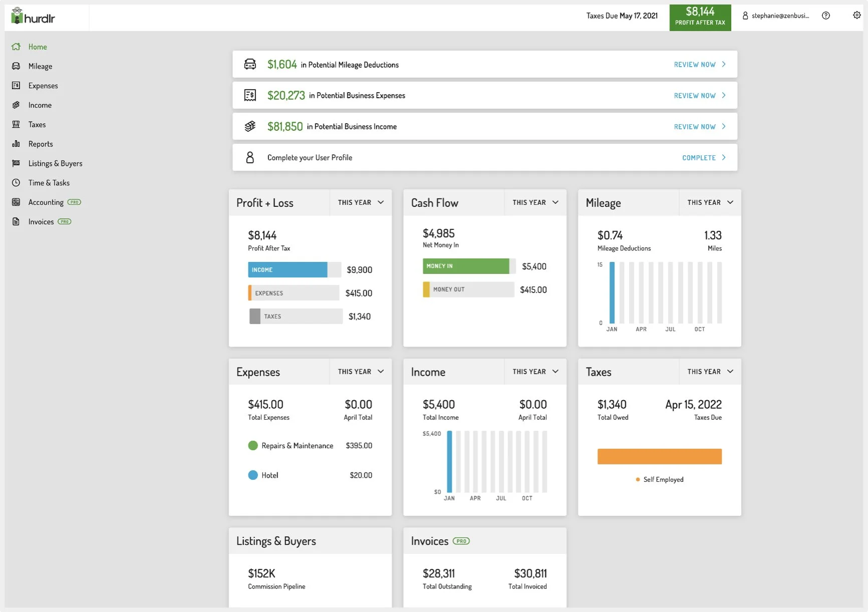Viewport: 868px width, 612px height.
Task: Click blue Hotel category dot
Action: click(253, 475)
